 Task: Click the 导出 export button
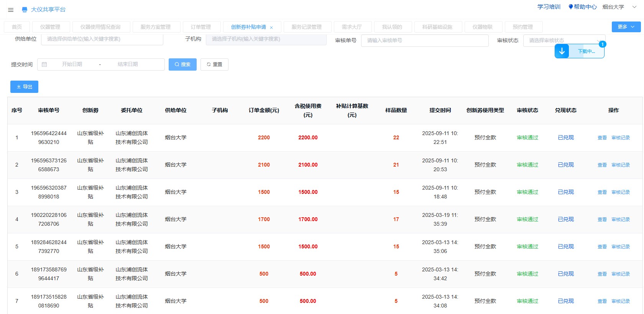24,87
